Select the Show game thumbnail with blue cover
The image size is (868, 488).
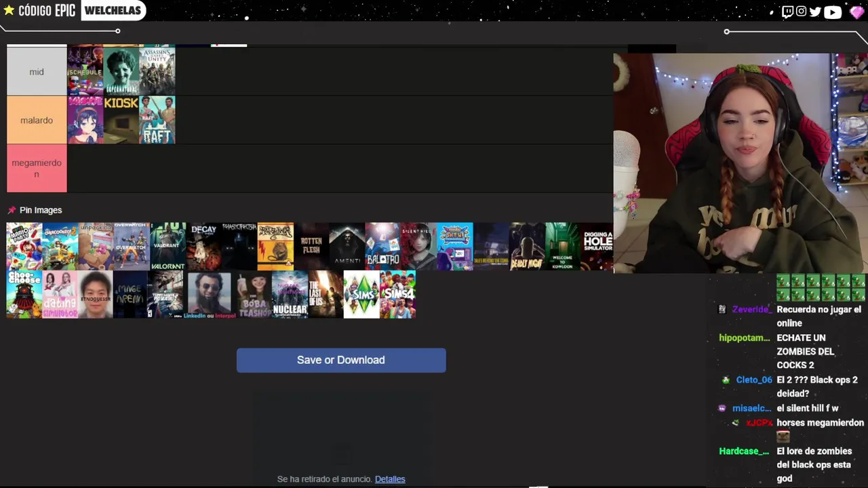click(455, 247)
